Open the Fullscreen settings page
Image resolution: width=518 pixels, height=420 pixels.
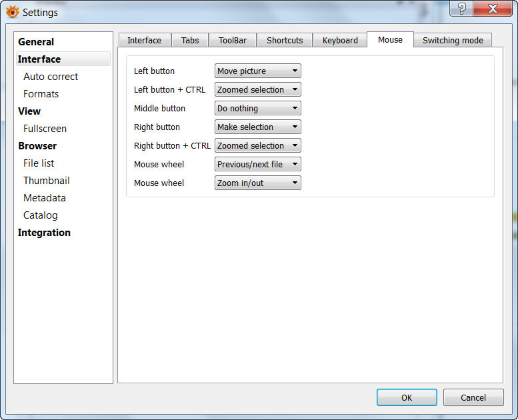pos(45,129)
